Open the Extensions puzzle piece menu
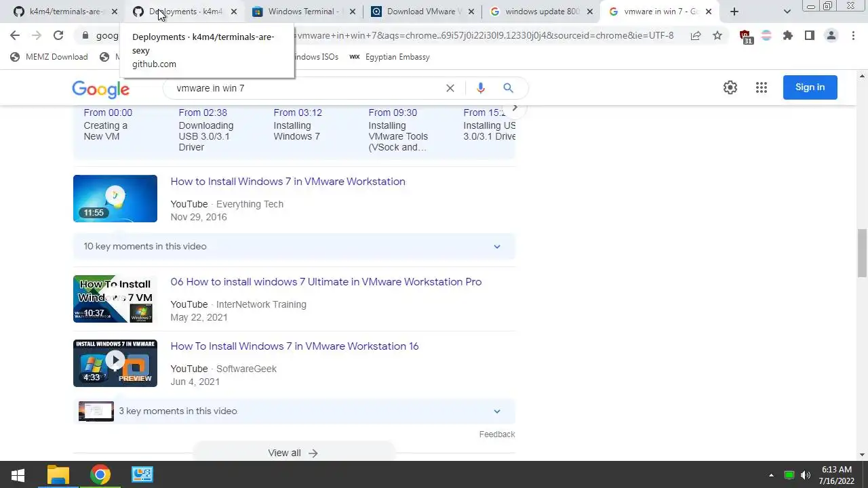Image resolution: width=868 pixels, height=488 pixels. (788, 35)
